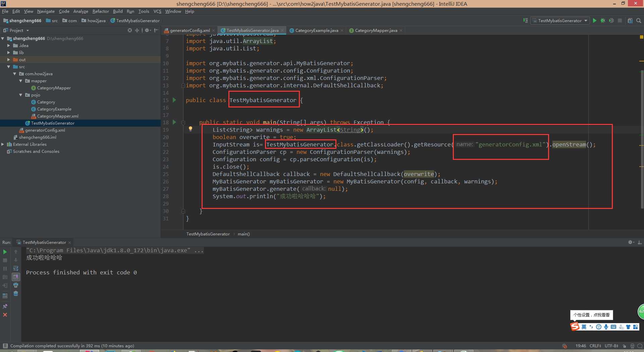Collapse all in the Project panel
The width and height of the screenshot is (644, 352).
tap(137, 30)
